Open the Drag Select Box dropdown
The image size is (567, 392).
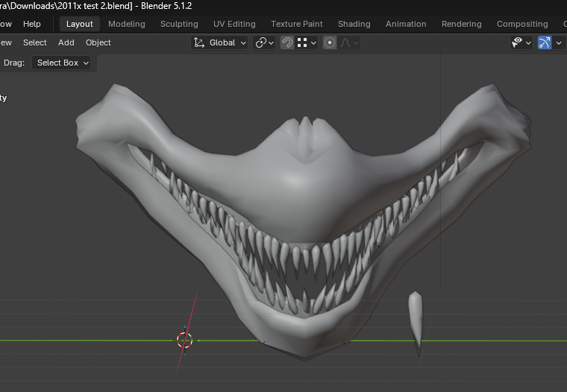tap(60, 63)
